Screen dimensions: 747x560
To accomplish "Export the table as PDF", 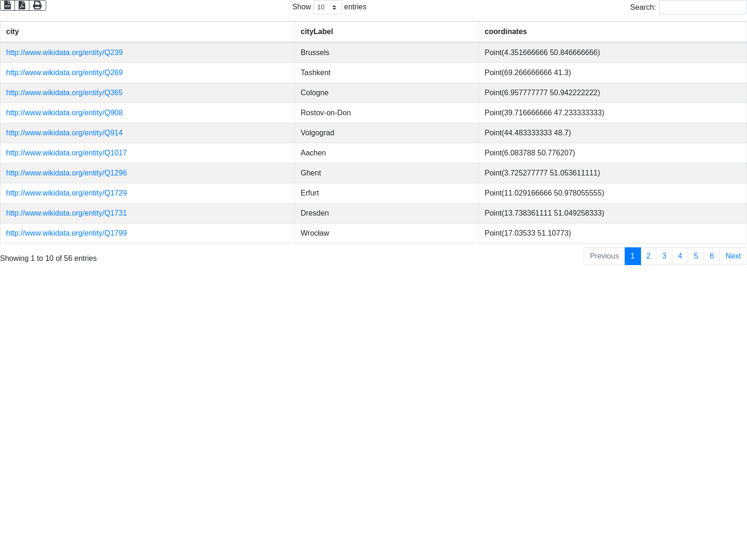I will point(22,5).
